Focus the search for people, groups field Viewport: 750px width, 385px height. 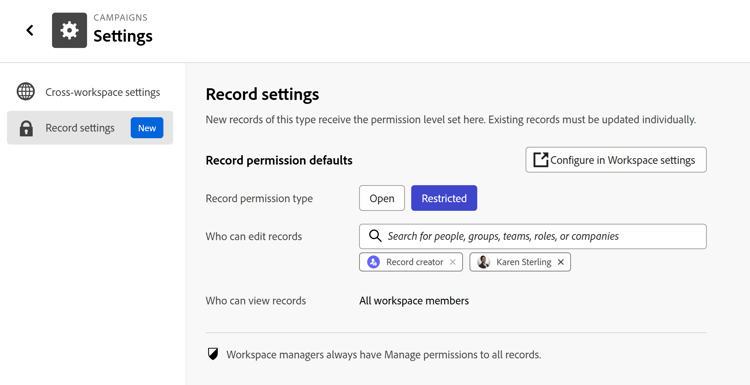coord(532,236)
